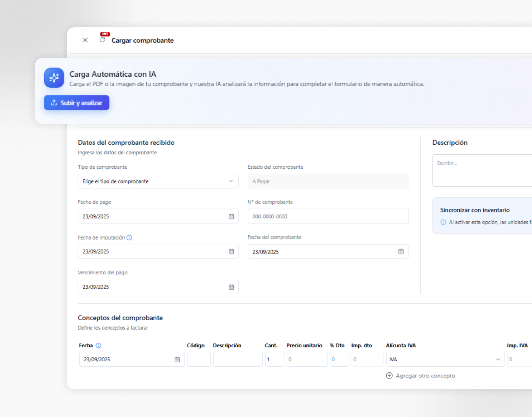Click info icon next to Fecha de imputación
The width and height of the screenshot is (532, 417).
(129, 237)
